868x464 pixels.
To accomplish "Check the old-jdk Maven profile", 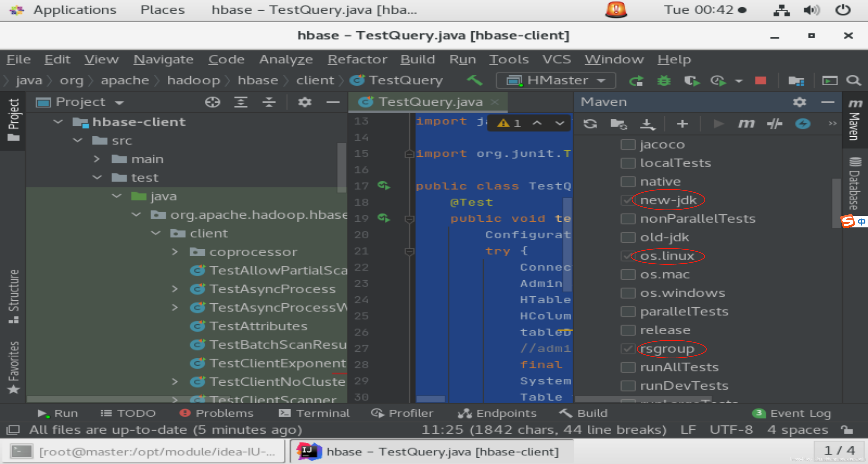I will [x=628, y=237].
